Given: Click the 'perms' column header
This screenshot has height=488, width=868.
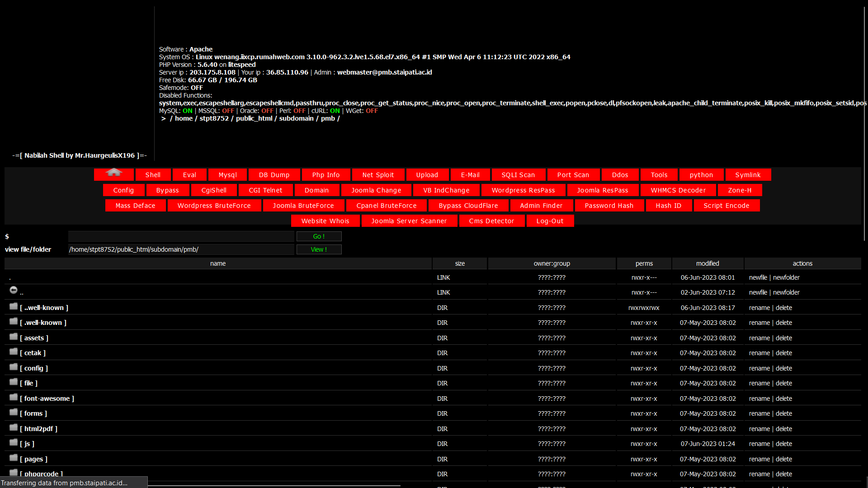Looking at the screenshot, I should [644, 263].
